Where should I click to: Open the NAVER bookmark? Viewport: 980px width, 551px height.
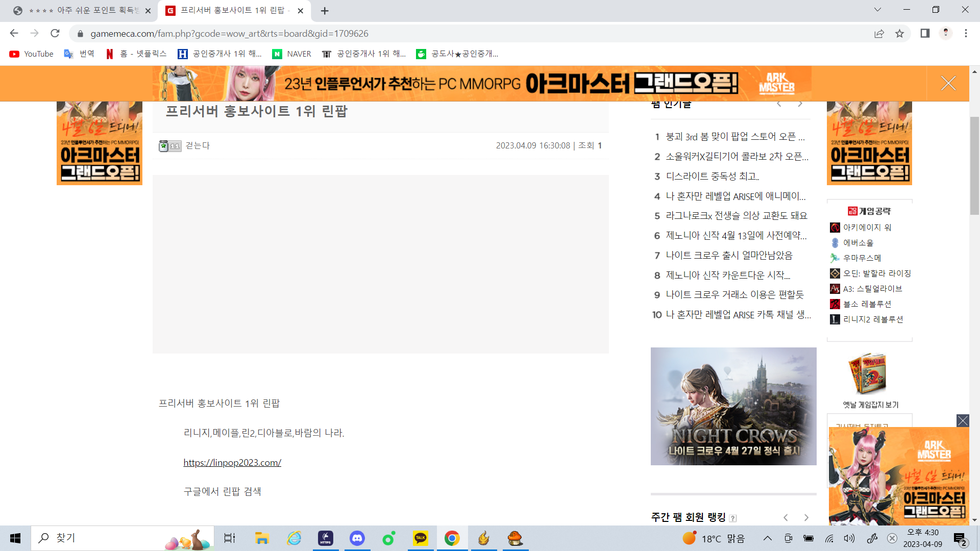[292, 54]
